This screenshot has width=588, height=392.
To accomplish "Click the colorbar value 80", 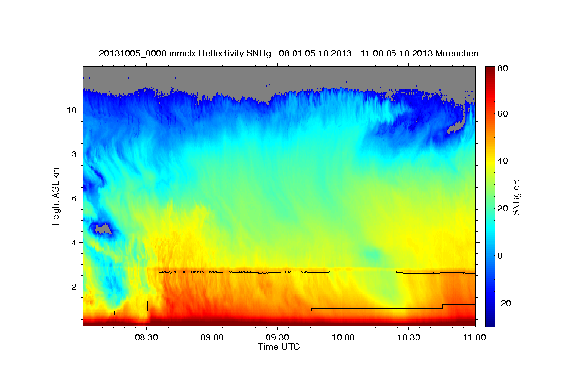I will (504, 69).
